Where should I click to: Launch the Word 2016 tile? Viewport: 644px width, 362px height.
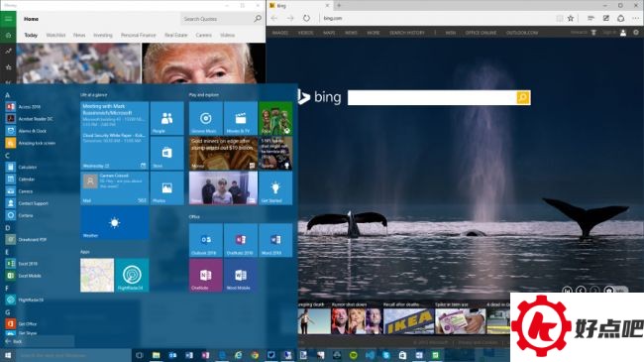(x=275, y=240)
